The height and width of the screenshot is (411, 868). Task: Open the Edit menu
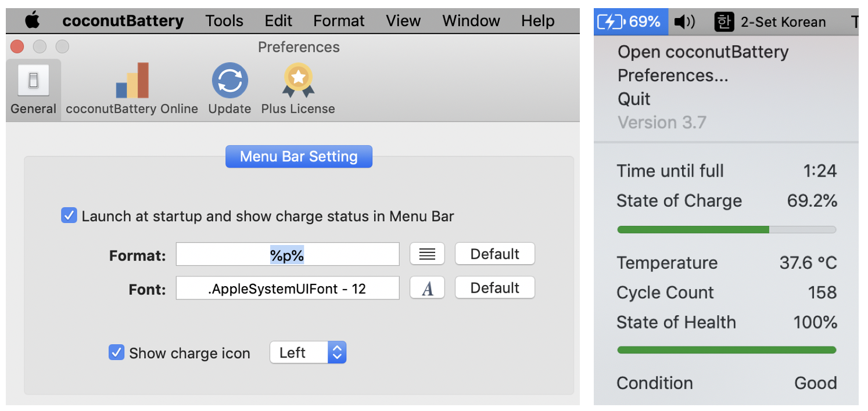pyautogui.click(x=278, y=21)
